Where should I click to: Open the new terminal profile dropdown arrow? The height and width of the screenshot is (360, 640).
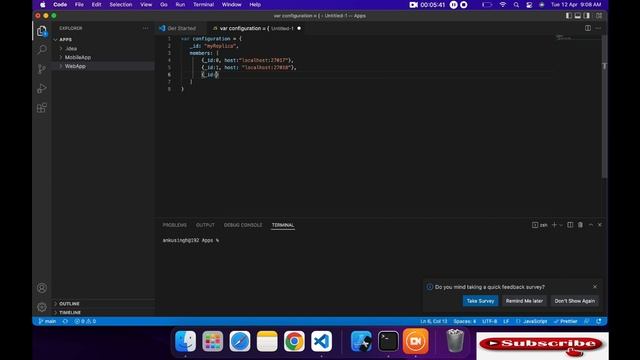(561, 225)
